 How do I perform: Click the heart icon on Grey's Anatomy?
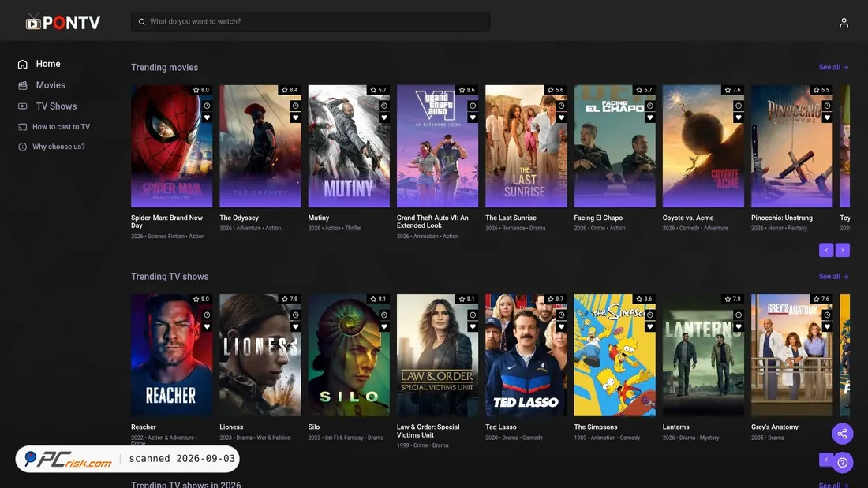point(827,326)
